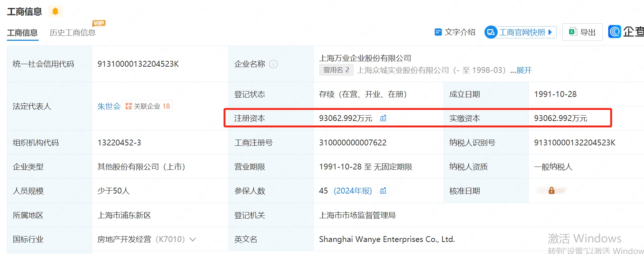
Task: Click the 登记机关 label cell
Action: pos(271,215)
